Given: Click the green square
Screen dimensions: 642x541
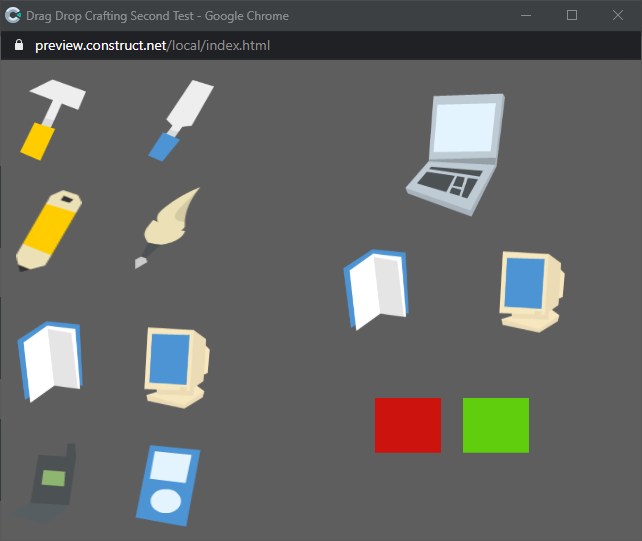Looking at the screenshot, I should [496, 425].
